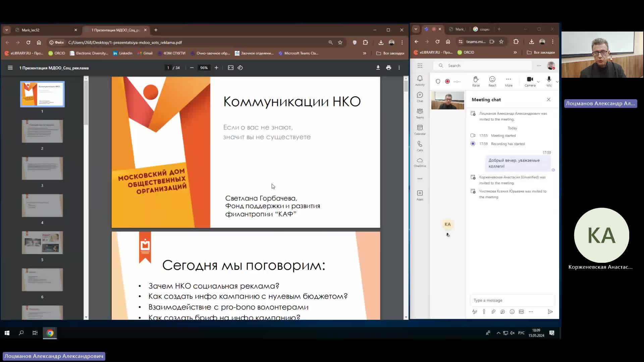Open GIF picker in the chat compose bar
This screenshot has height=362, width=644.
point(522,312)
